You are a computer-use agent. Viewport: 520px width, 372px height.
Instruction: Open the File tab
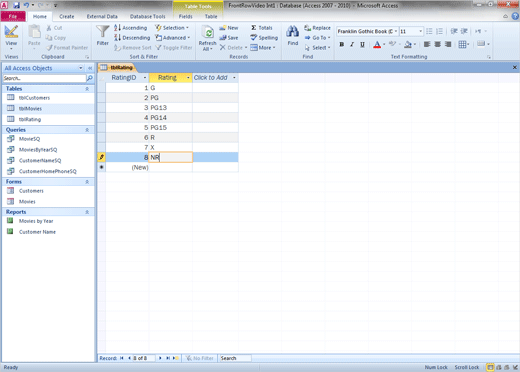[13, 16]
